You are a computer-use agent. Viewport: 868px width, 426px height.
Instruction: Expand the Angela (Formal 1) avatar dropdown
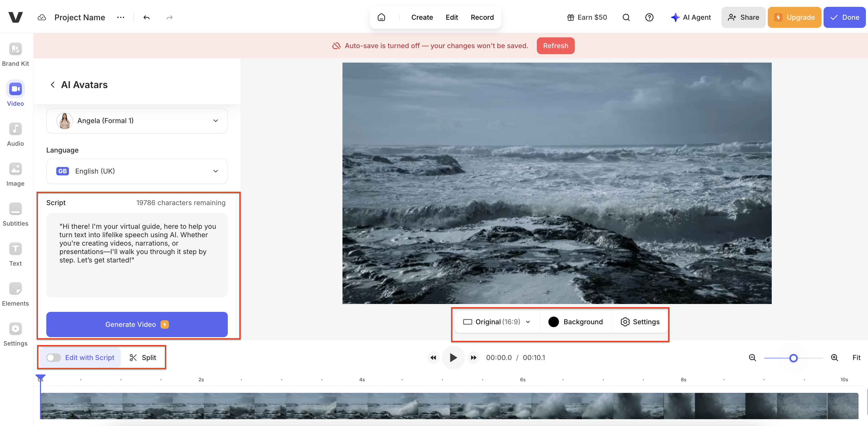tap(137, 120)
